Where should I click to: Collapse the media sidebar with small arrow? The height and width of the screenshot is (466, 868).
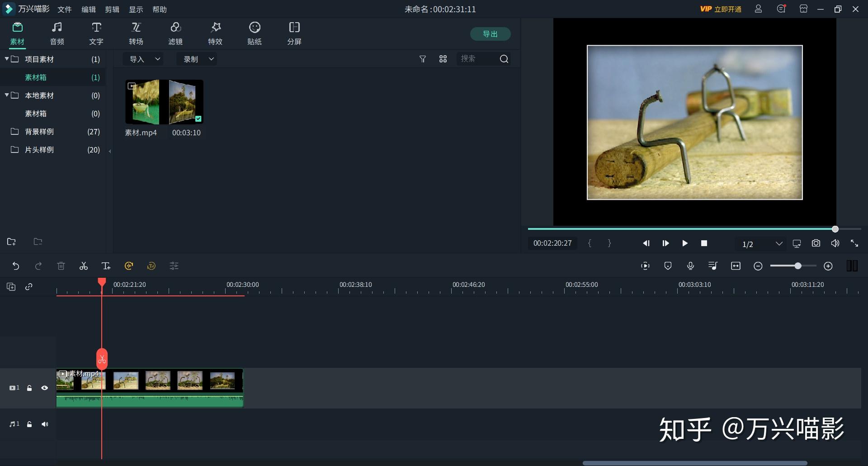coord(110,151)
